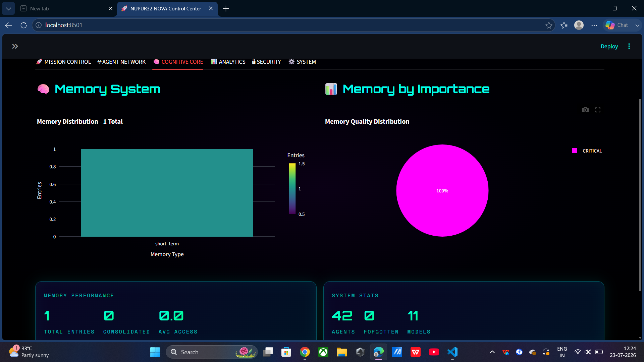Open browser Settings and more menu
This screenshot has width=644, height=362.
594,25
